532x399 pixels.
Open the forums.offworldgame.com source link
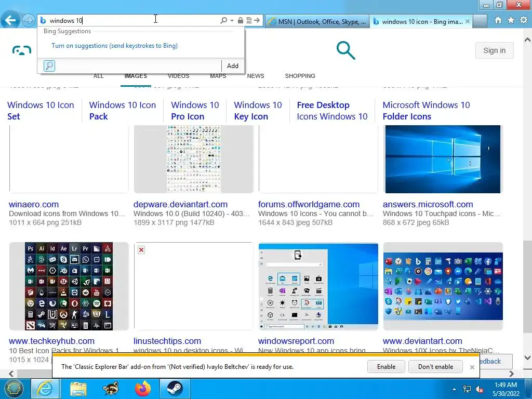(309, 204)
